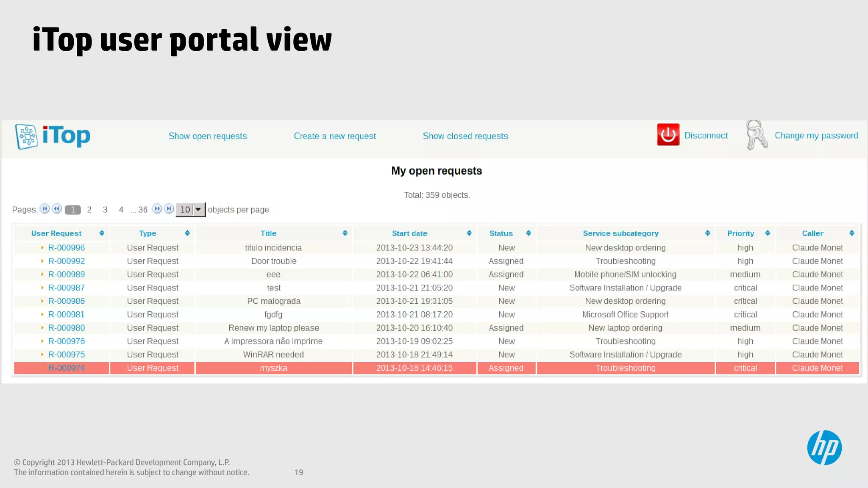Screen dimensions: 868x488
Task: Expand arrow beside R-000996
Action: tap(42, 247)
